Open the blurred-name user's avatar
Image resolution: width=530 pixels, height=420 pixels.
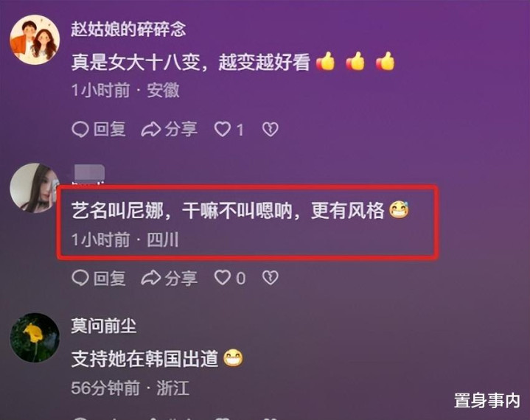click(x=35, y=188)
